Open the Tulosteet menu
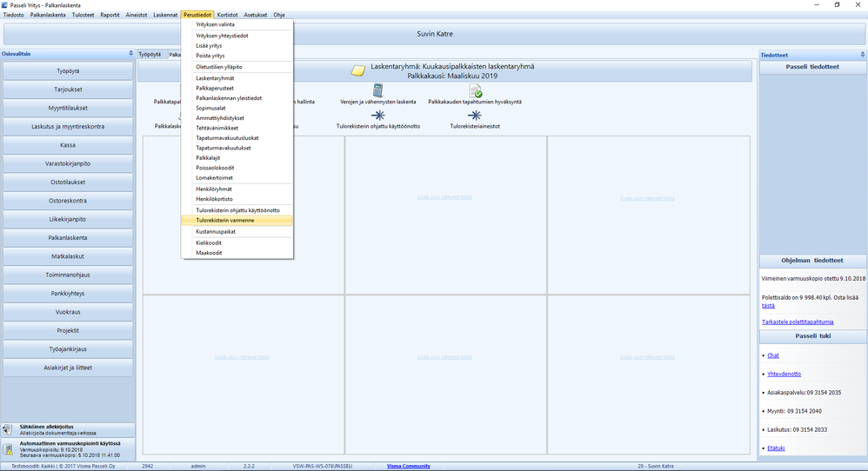 coord(83,15)
